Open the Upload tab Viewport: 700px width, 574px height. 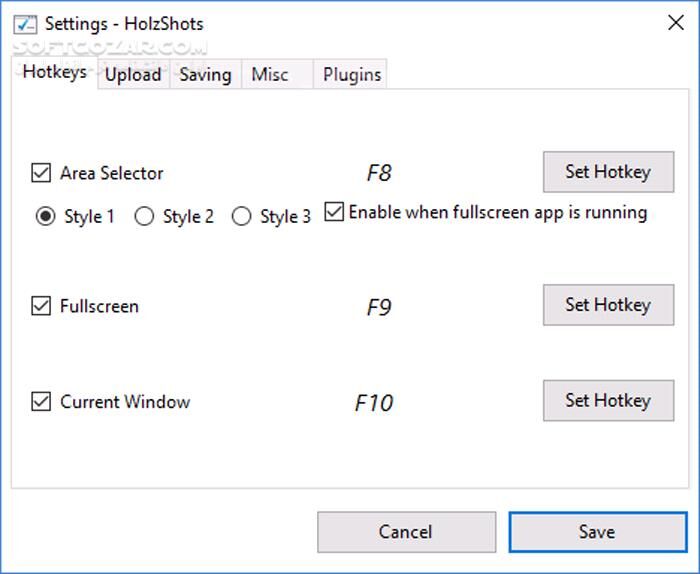coord(133,75)
